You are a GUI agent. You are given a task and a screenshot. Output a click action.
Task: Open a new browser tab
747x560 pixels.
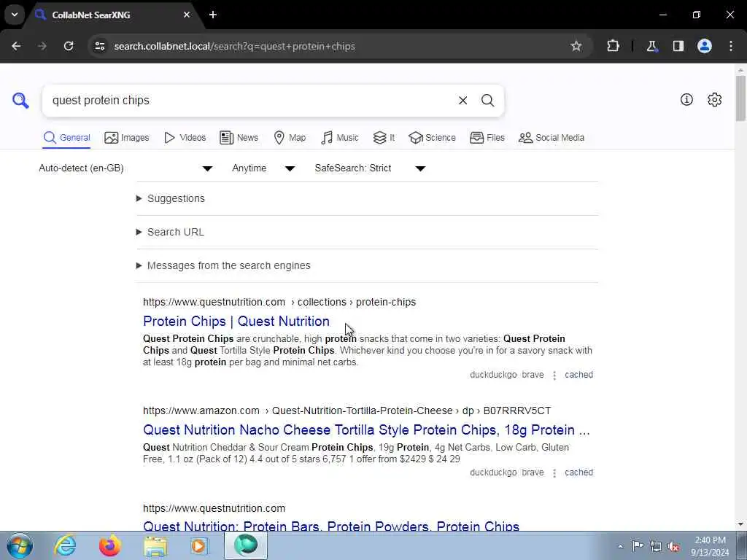click(x=213, y=15)
